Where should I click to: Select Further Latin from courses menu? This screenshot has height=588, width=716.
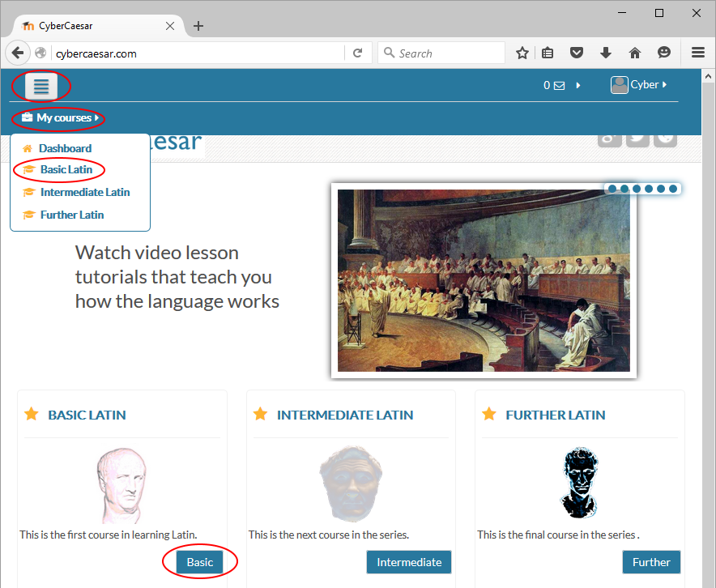tap(72, 215)
